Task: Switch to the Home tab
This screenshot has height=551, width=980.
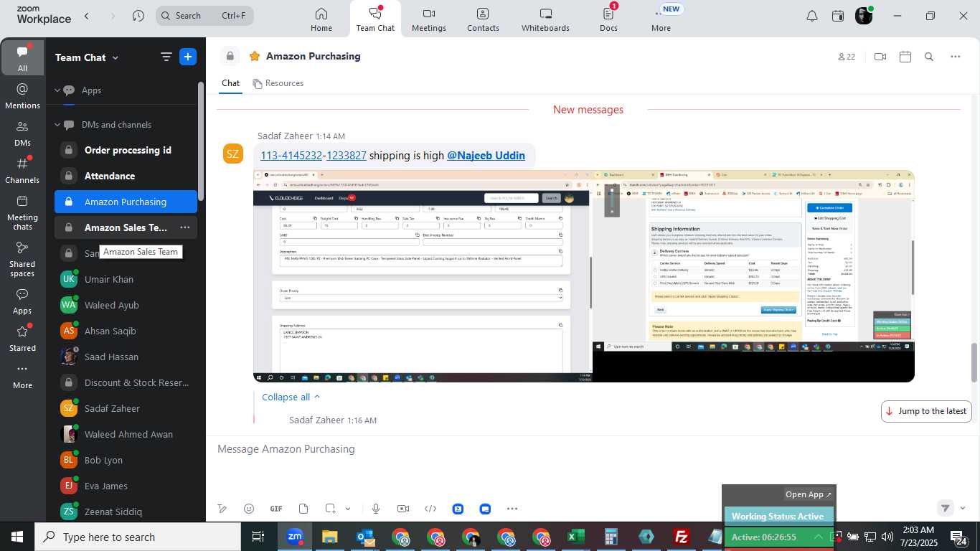Action: [x=321, y=19]
